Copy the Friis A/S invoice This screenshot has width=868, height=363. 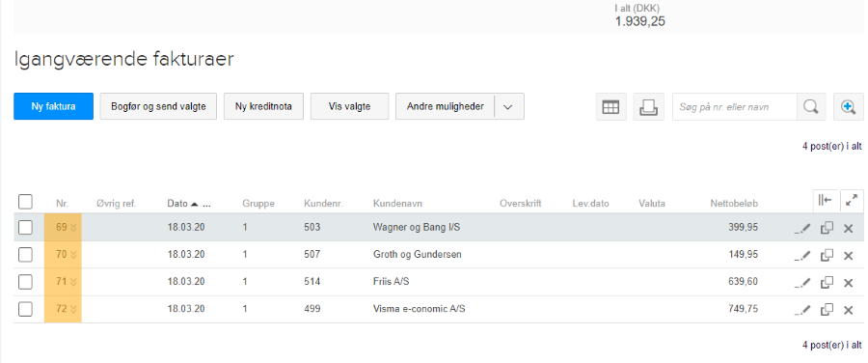pos(827,283)
